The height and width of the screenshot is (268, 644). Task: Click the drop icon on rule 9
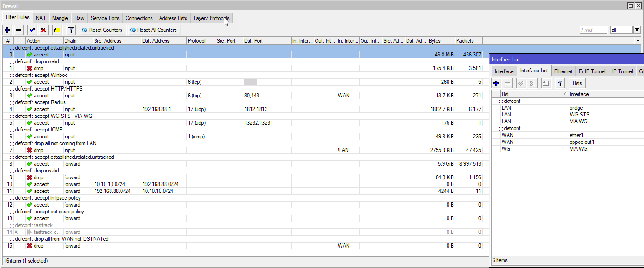point(30,177)
